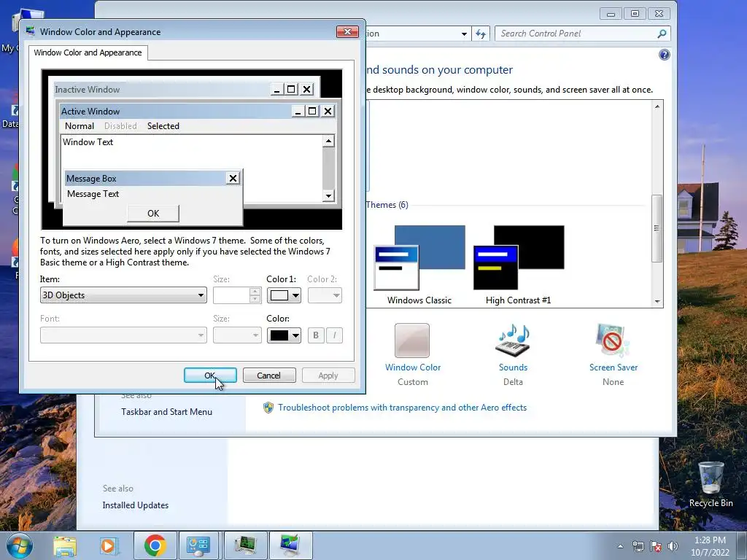Screen dimensions: 747x560
Task: Select the High Contrast #1 theme thumbnail
Action: pyautogui.click(x=519, y=258)
